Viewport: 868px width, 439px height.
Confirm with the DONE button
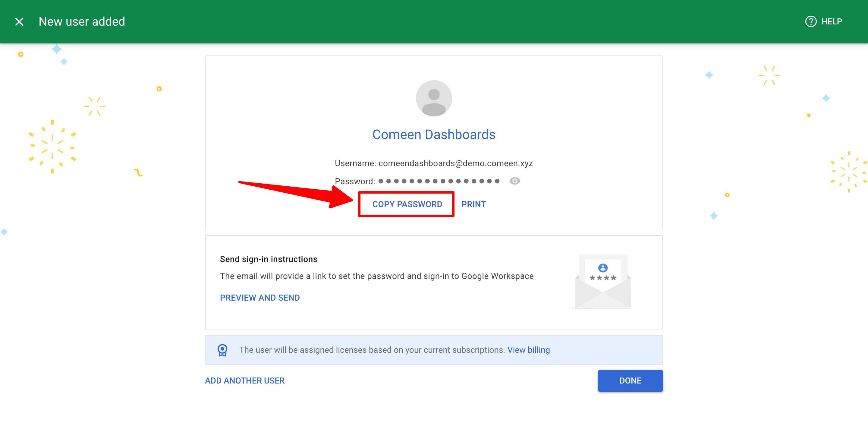630,381
